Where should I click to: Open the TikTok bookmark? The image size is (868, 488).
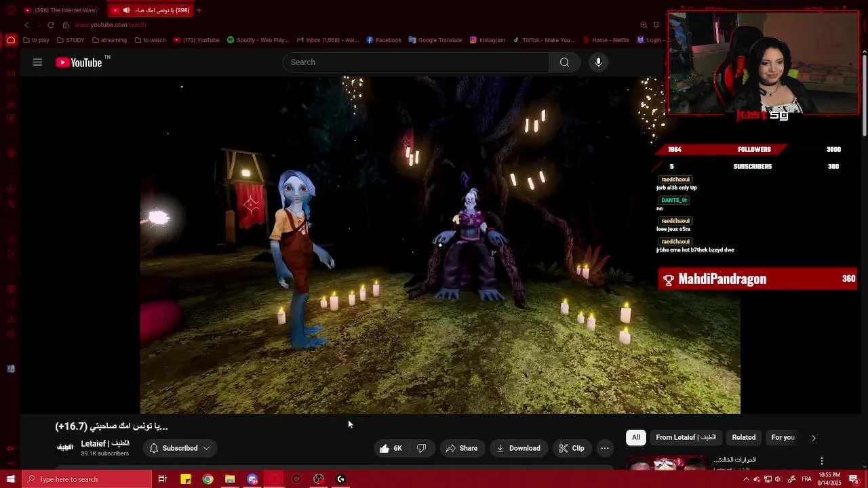(x=544, y=40)
